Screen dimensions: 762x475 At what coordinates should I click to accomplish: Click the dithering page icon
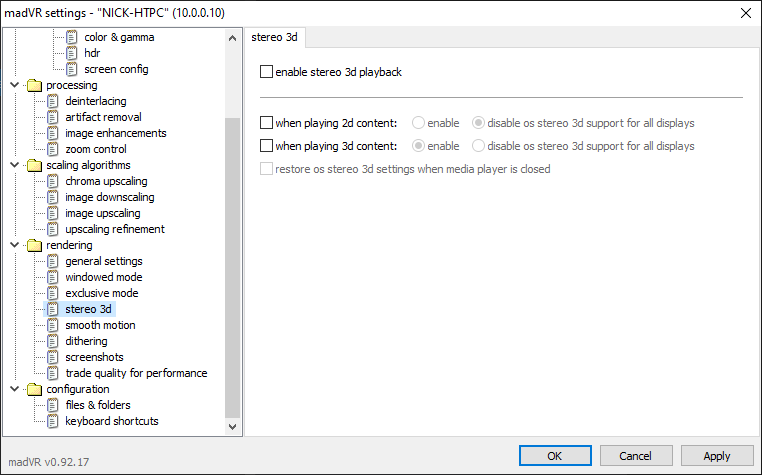click(53, 341)
